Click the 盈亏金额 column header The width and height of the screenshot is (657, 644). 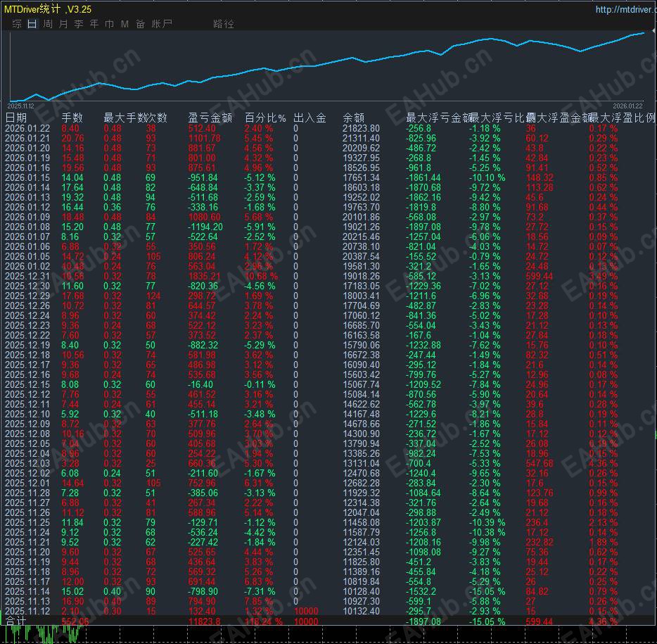(x=210, y=118)
